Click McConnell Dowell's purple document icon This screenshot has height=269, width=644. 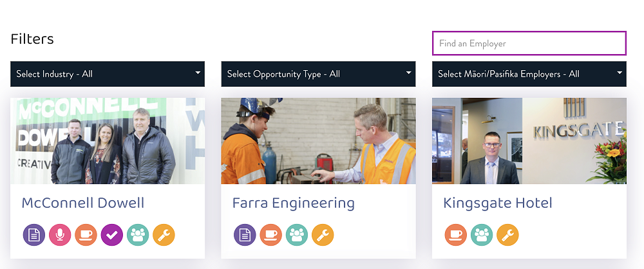[x=34, y=235]
